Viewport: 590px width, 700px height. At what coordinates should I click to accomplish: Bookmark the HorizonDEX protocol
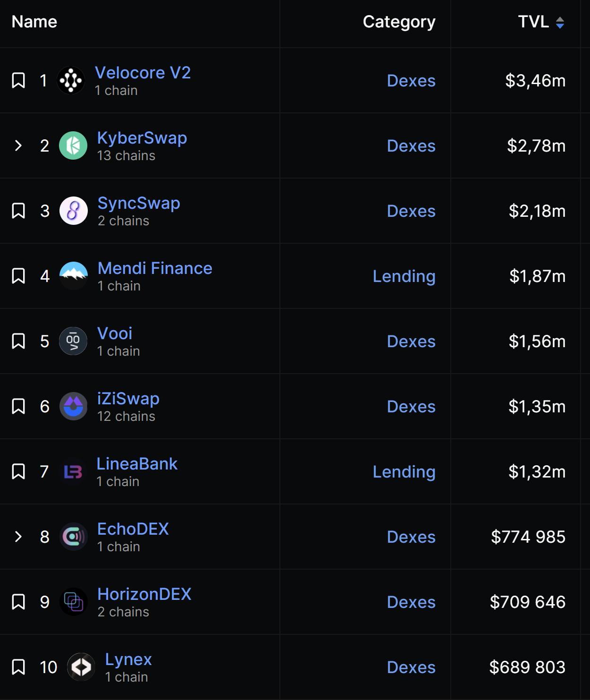(18, 602)
